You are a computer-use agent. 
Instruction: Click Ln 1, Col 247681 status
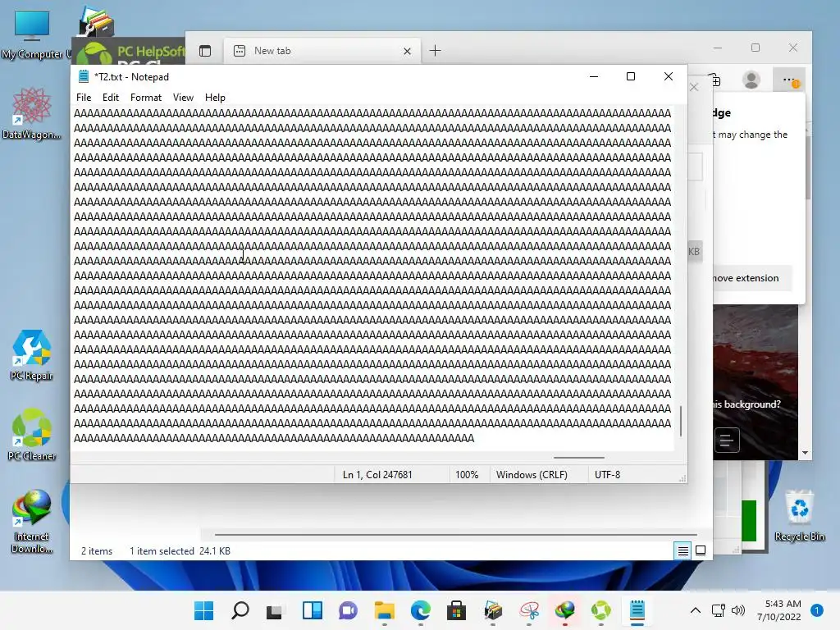[x=377, y=475]
